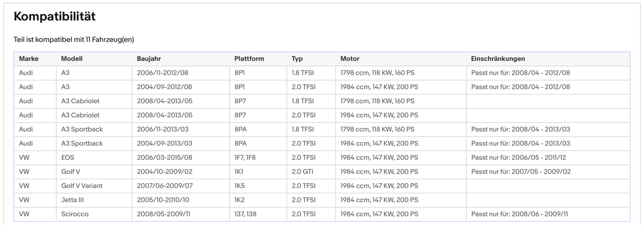Click the A3 Cabriolet 1.8 TFSI Modell cell
This screenshot has height=225, width=644.
tap(94, 101)
